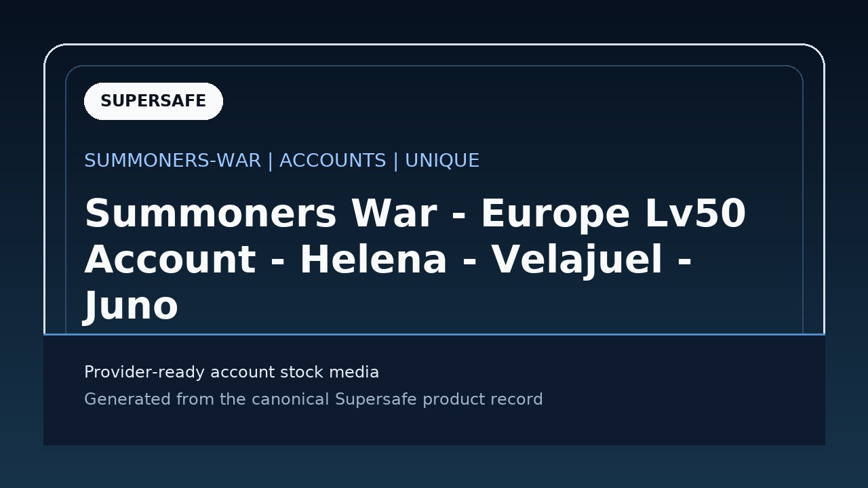Click the first pipe separator after SUMMONERS-WAR
The width and height of the screenshot is (868, 488).
[270, 161]
